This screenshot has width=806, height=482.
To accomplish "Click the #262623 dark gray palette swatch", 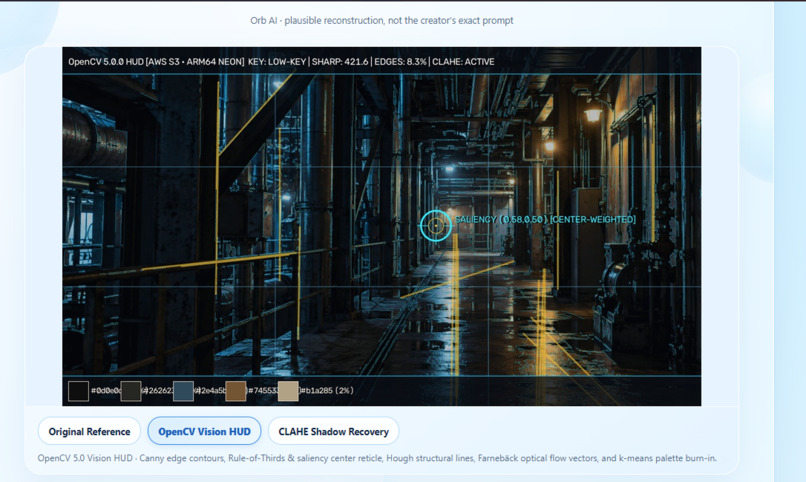I will point(131,391).
